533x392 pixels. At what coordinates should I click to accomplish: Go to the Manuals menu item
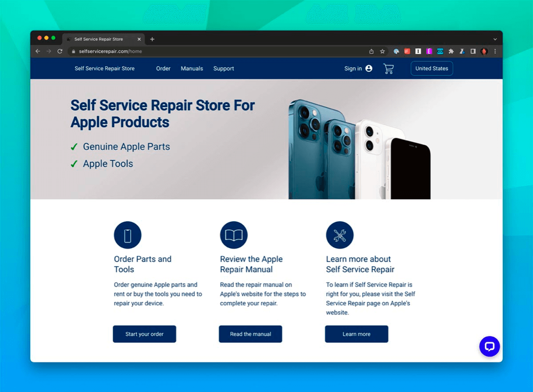191,69
